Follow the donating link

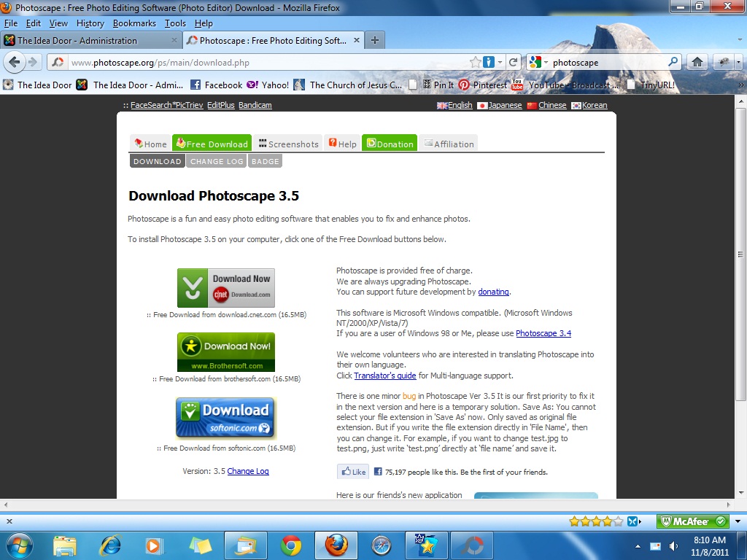pos(494,292)
